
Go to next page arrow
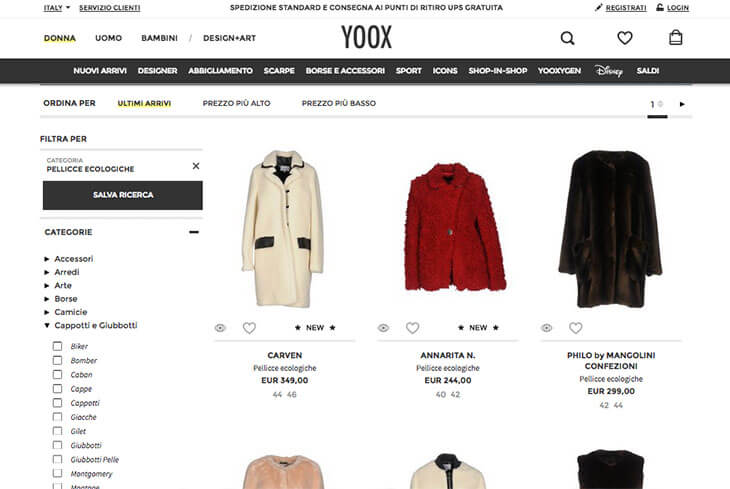click(x=682, y=104)
